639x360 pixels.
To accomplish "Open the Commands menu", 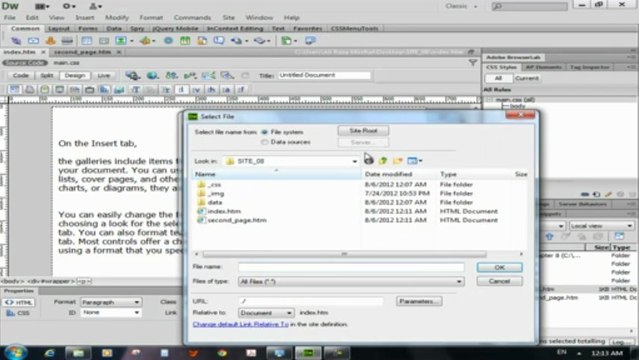I will pos(192,18).
